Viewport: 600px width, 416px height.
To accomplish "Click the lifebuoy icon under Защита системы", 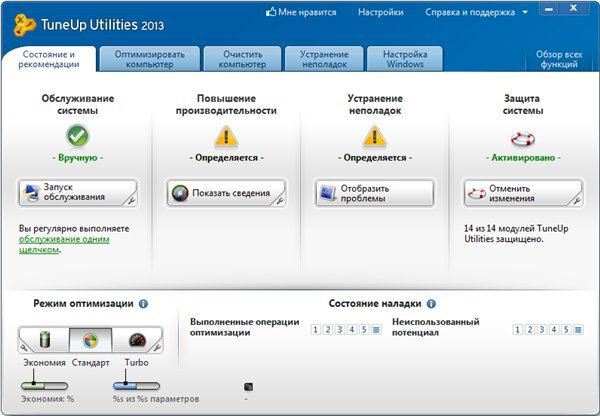I will click(x=523, y=139).
